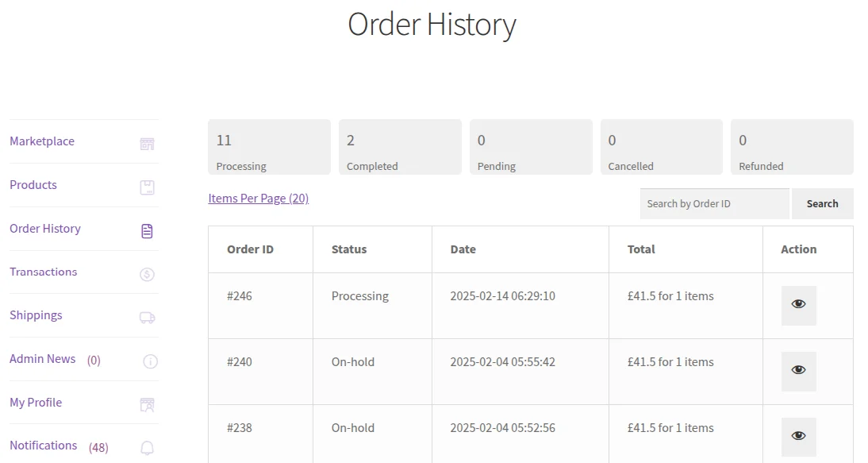The image size is (868, 463).
Task: Open the Items Per Page selector
Action: point(258,198)
